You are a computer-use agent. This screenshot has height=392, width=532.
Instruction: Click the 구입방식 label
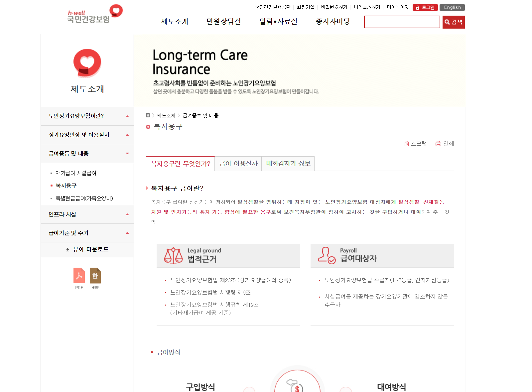coord(200,387)
